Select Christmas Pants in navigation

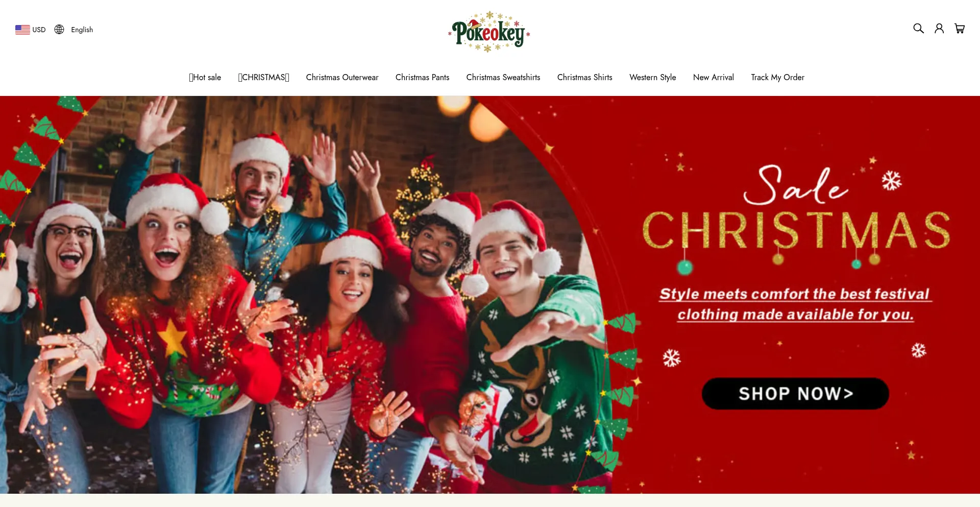pyautogui.click(x=422, y=78)
